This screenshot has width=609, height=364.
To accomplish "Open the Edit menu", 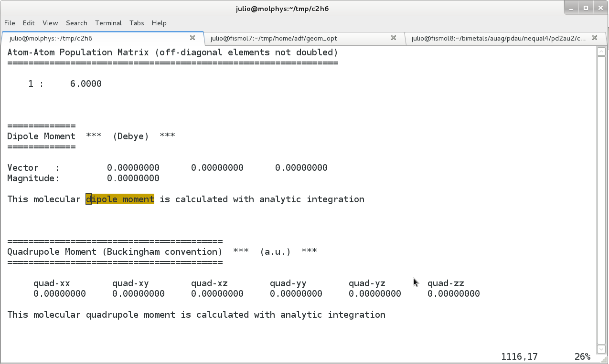I will 29,23.
